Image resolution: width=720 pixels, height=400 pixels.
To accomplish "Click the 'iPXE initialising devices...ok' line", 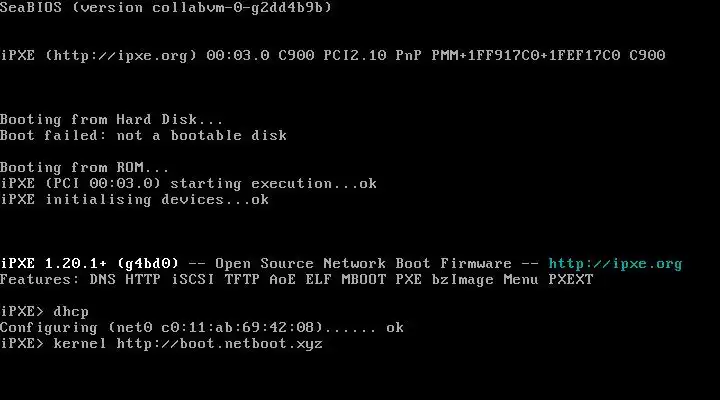I will 134,200.
